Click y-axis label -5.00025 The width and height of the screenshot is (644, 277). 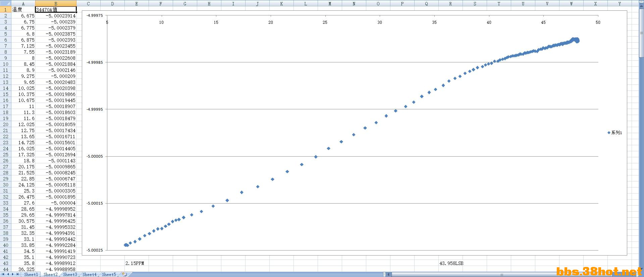tap(95, 250)
